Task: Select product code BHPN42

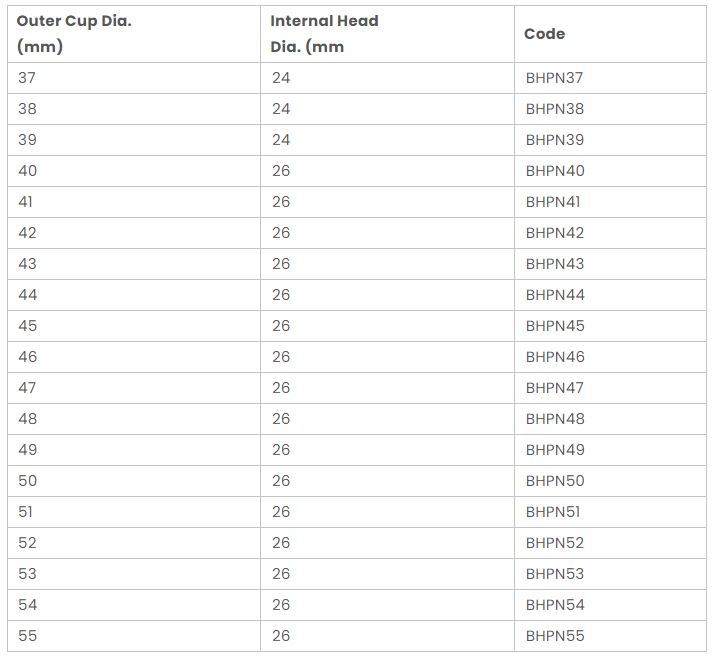Action: tap(554, 233)
